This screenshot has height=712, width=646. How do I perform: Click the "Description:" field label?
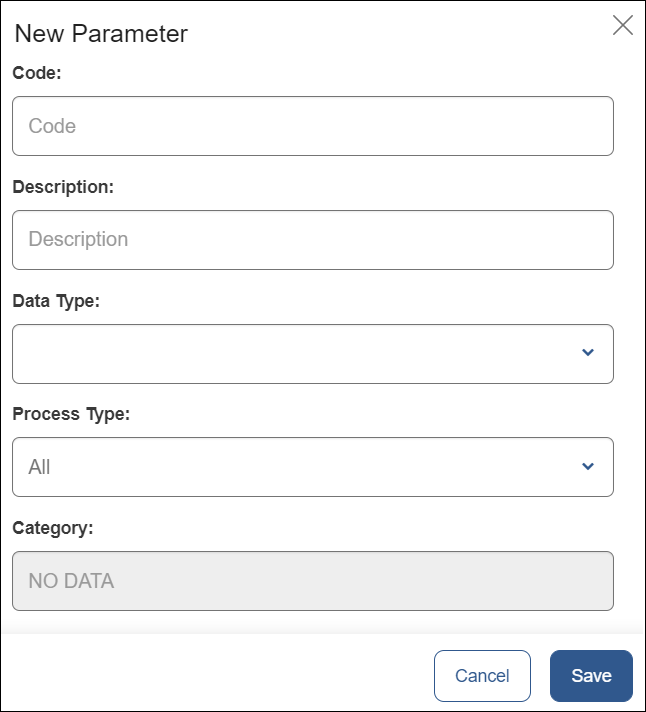63,187
